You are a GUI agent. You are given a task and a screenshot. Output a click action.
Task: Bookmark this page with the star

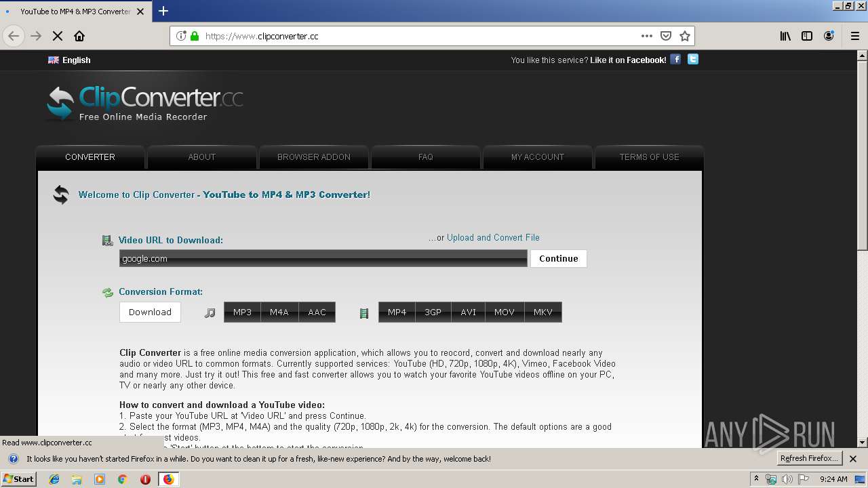click(685, 36)
